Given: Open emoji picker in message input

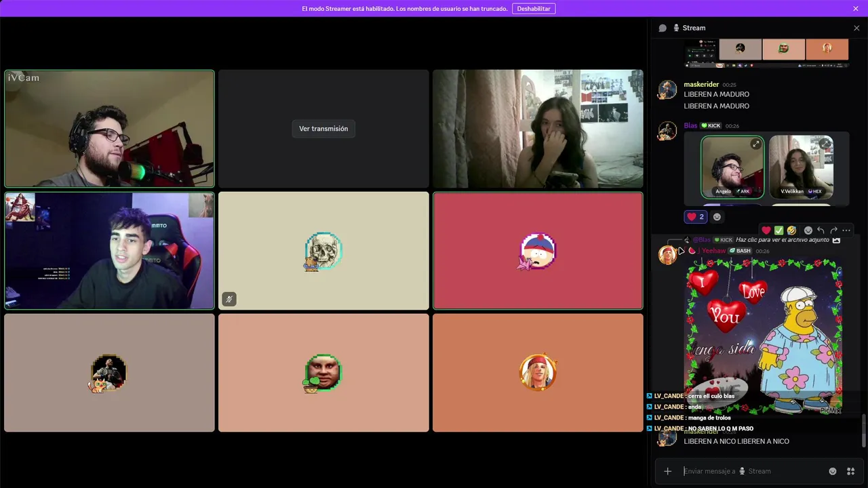Looking at the screenshot, I should click(x=833, y=471).
